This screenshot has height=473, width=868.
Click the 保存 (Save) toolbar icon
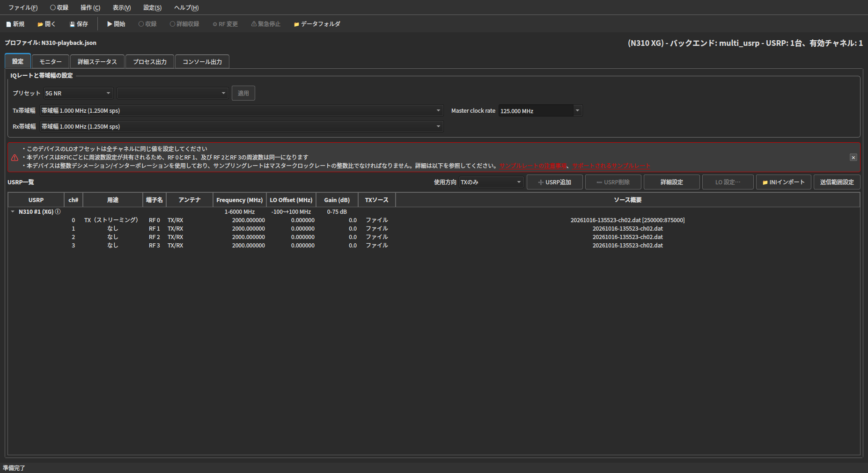(79, 24)
